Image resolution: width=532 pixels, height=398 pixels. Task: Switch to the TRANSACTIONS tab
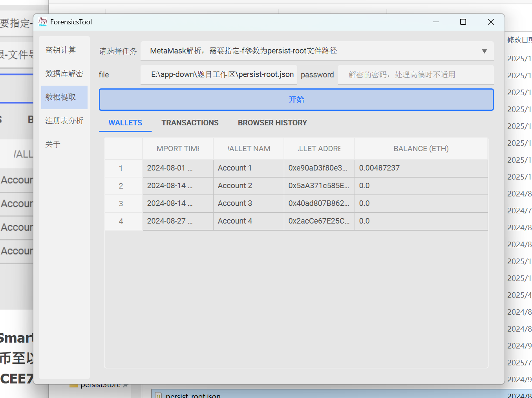coord(190,123)
